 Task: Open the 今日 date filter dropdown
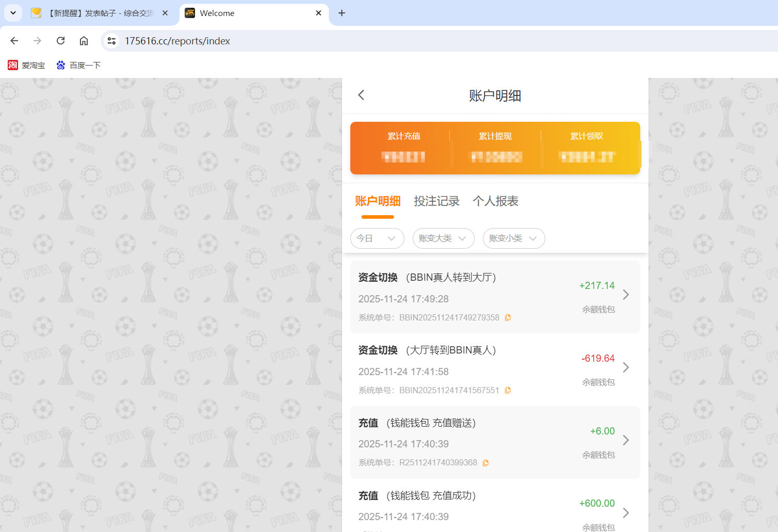[377, 238]
